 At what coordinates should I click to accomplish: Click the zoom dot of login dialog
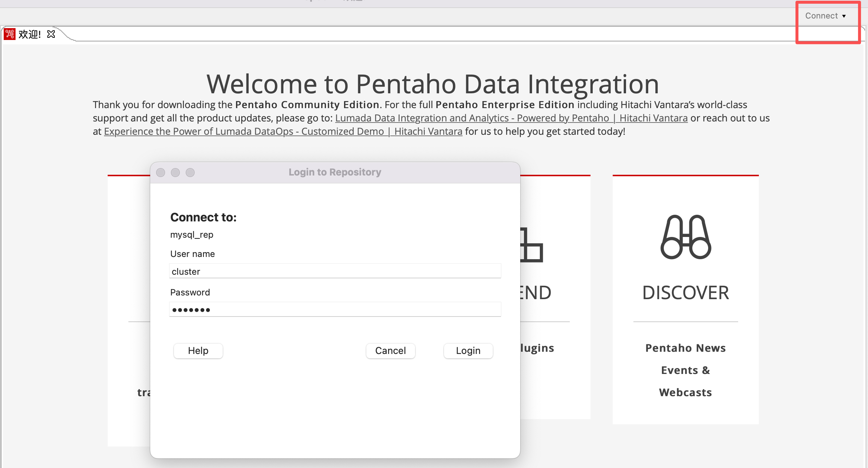coord(190,173)
